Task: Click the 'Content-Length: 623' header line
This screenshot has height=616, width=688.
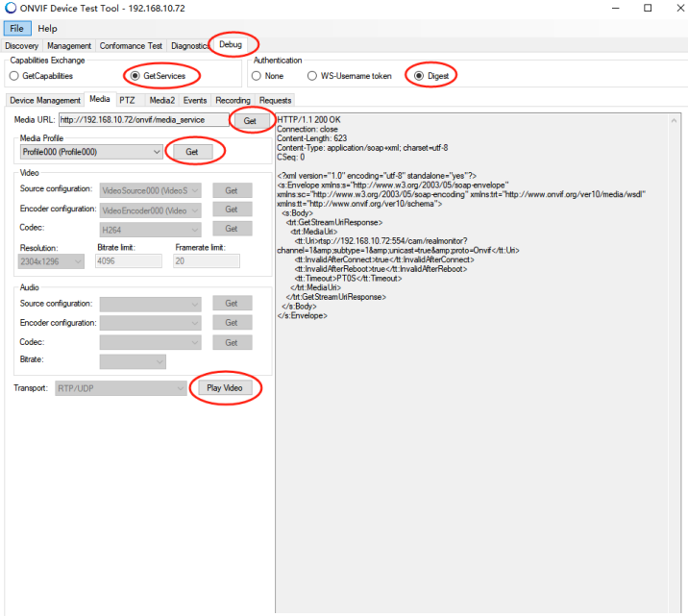Action: click(x=312, y=138)
